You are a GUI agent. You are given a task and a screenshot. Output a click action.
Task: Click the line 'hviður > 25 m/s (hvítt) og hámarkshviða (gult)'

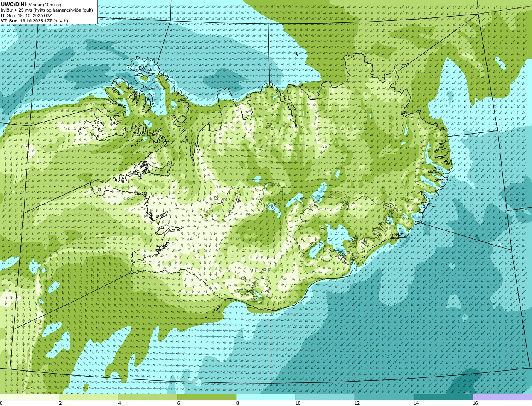[x=47, y=10]
